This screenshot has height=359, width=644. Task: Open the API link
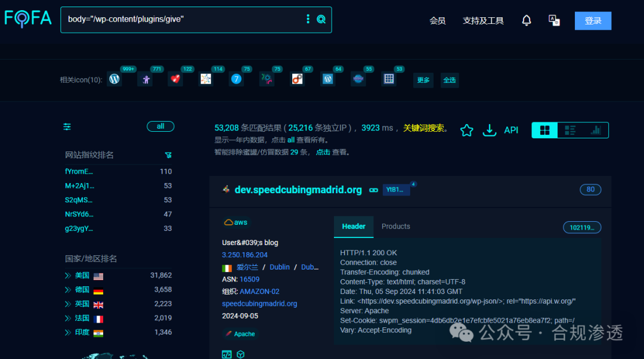(x=511, y=130)
